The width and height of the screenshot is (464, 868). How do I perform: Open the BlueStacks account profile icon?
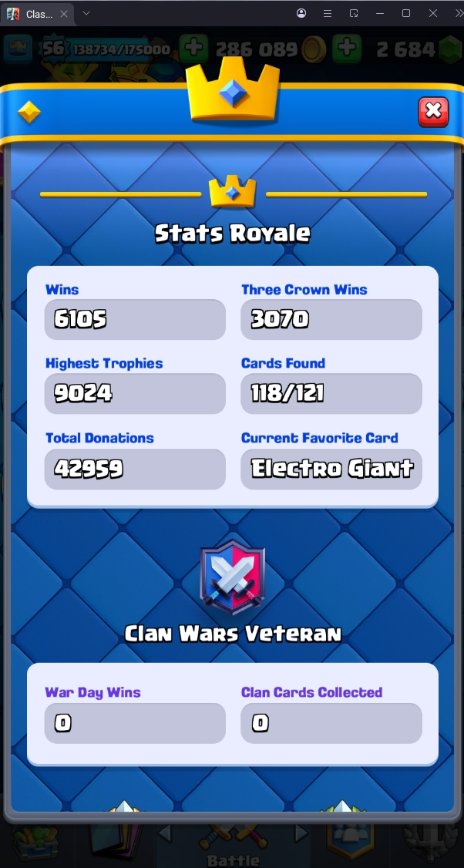pyautogui.click(x=301, y=13)
